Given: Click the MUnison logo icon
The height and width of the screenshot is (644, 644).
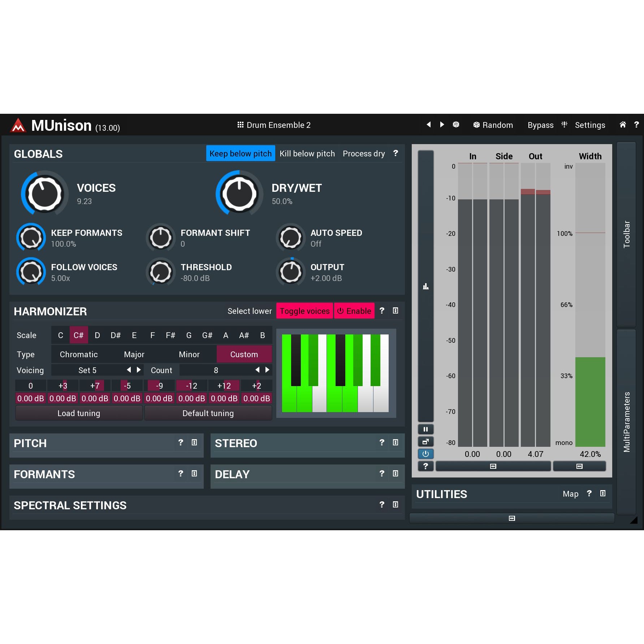Looking at the screenshot, I should [18, 126].
